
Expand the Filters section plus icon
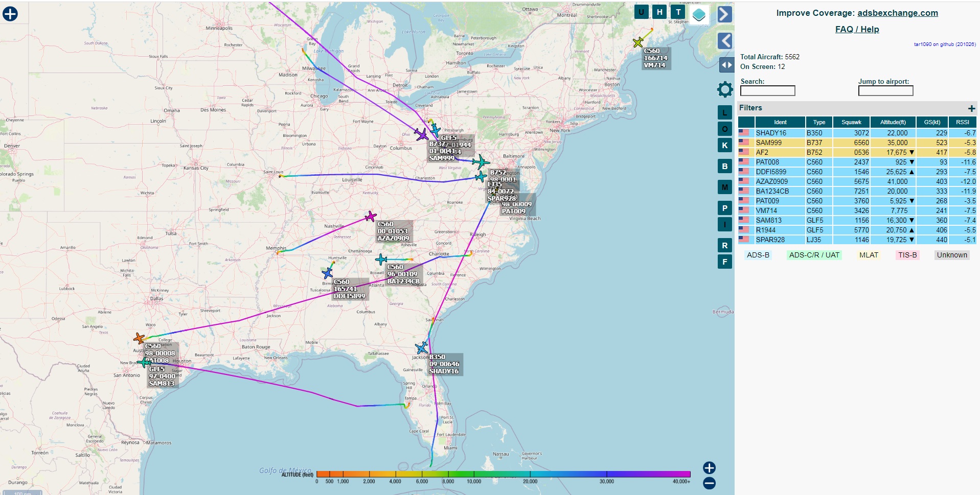971,108
